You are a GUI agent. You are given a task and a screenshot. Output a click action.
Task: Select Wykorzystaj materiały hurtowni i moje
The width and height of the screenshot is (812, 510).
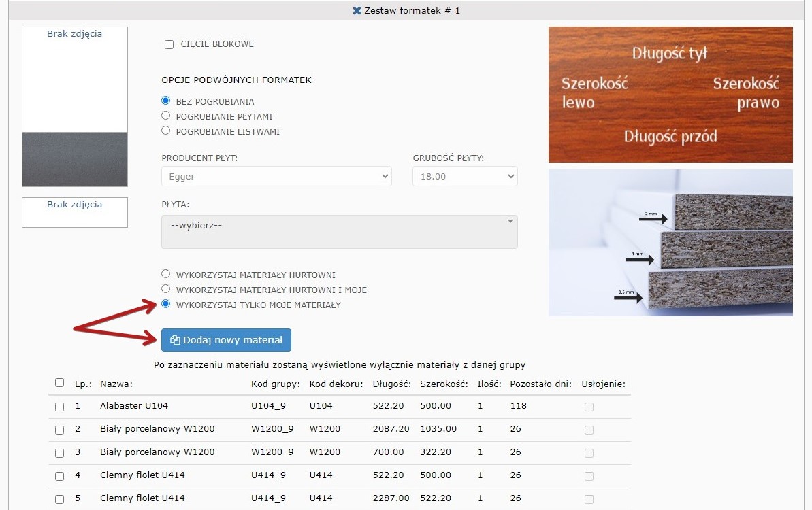pos(166,289)
